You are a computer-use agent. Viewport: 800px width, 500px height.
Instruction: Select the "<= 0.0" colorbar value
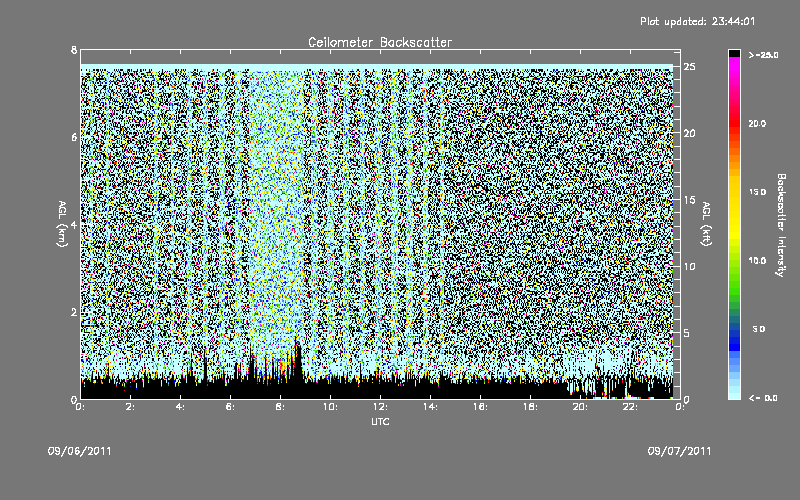[763, 398]
